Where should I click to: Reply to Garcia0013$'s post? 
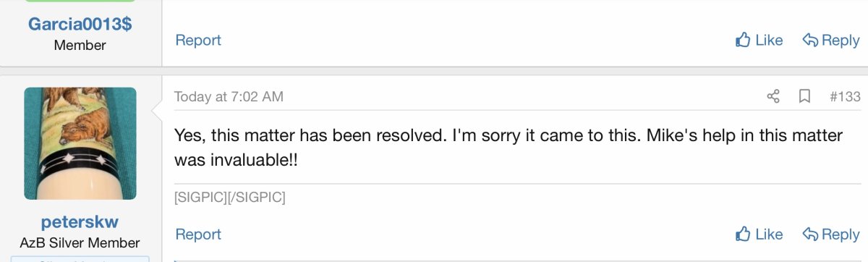click(831, 40)
